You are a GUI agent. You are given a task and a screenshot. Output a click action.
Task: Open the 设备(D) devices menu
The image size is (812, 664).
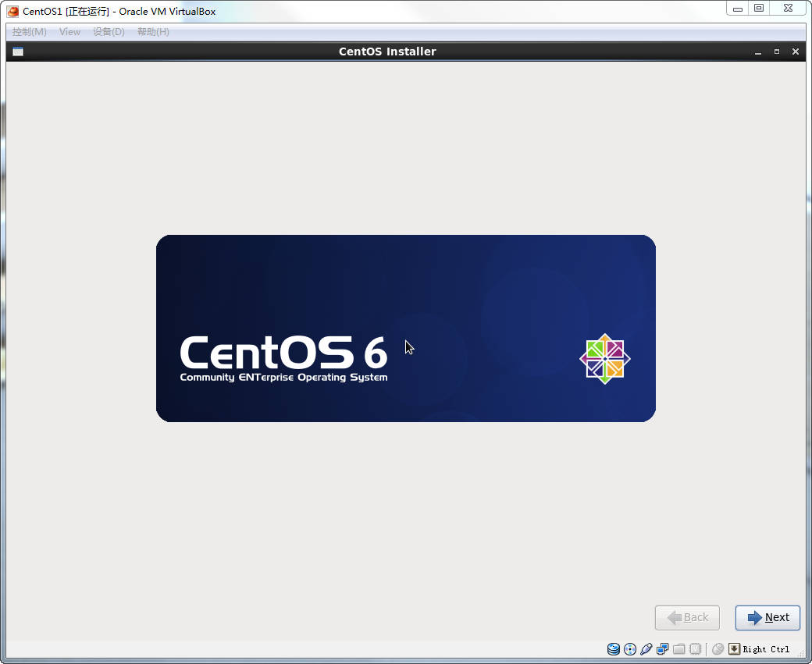(109, 31)
